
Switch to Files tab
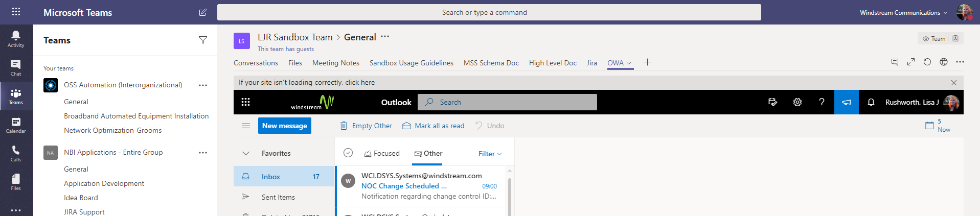coord(295,63)
